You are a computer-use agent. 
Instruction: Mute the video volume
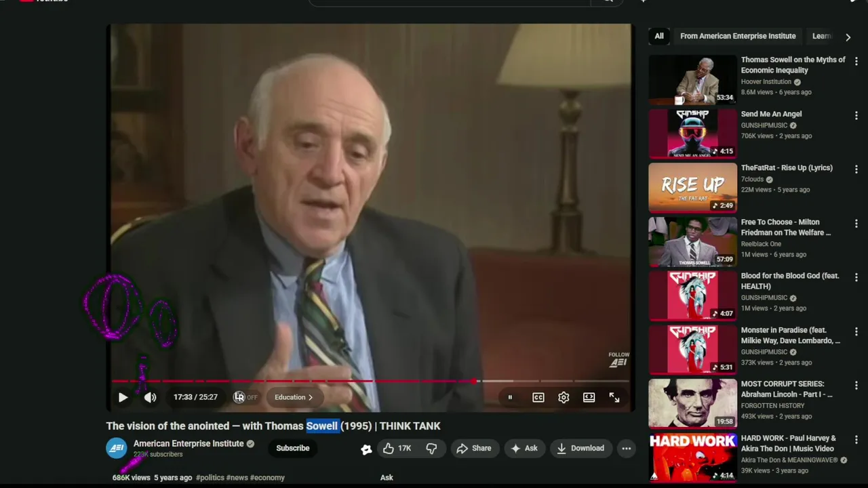pyautogui.click(x=150, y=398)
